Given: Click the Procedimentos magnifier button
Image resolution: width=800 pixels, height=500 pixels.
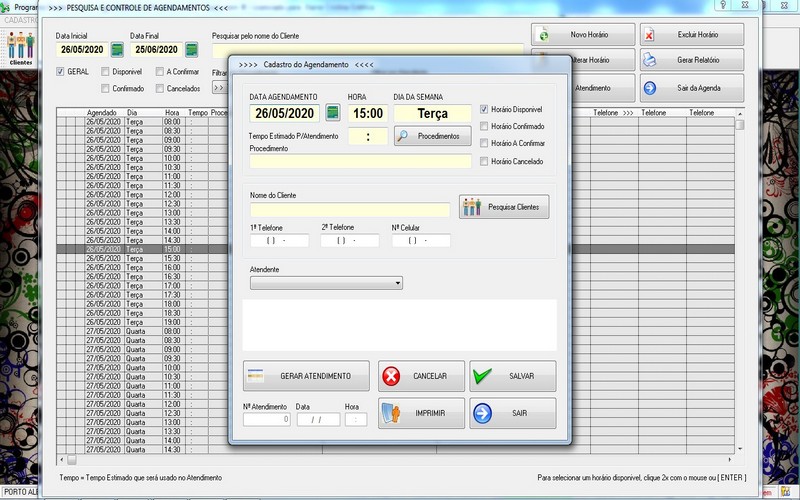Looking at the screenshot, I should [432, 136].
